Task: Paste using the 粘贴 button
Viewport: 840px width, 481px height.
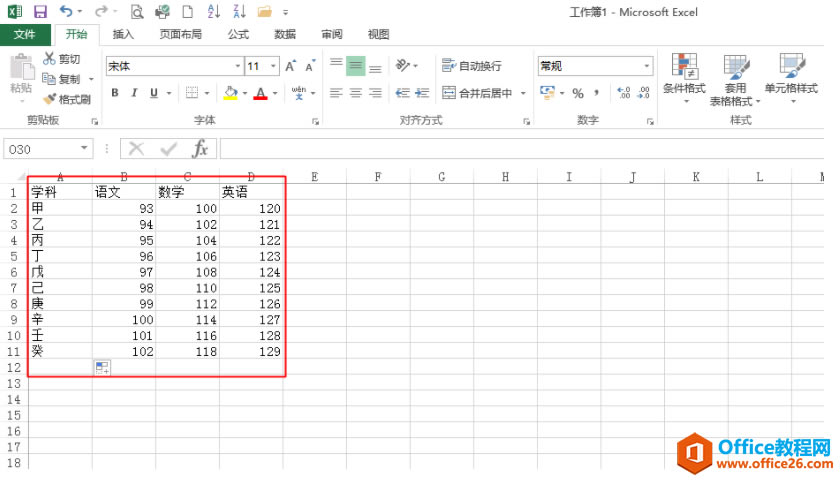Action: 21,73
